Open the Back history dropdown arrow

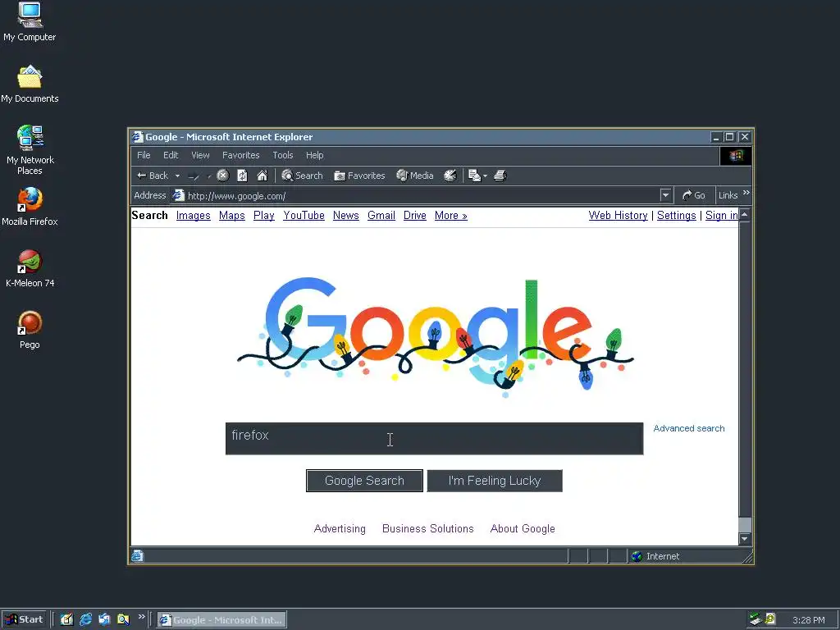177,176
